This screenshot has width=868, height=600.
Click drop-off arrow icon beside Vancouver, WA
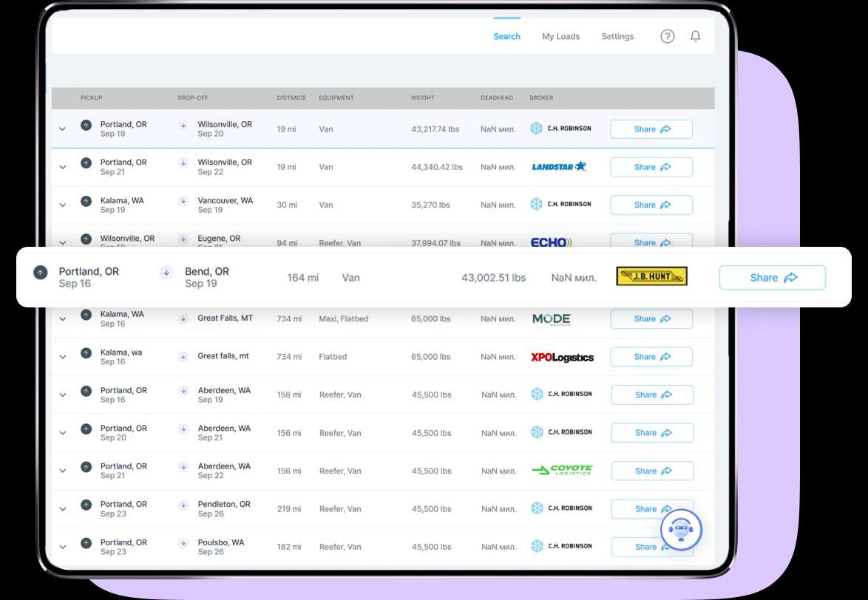point(183,201)
